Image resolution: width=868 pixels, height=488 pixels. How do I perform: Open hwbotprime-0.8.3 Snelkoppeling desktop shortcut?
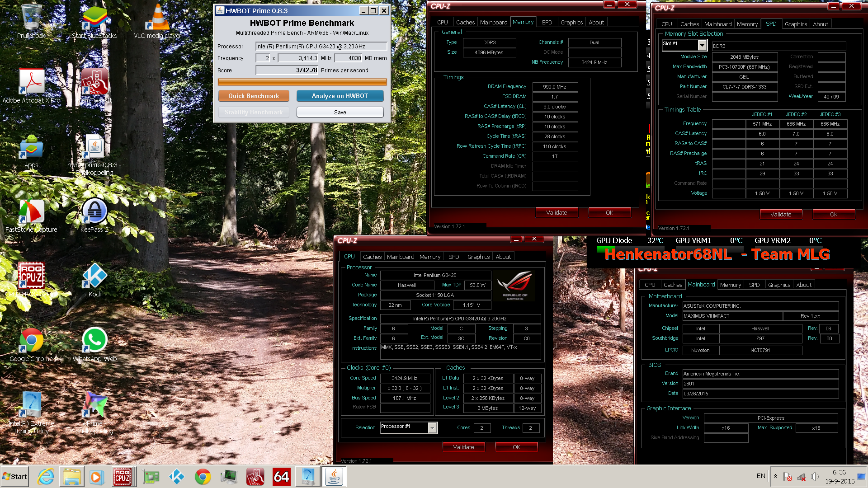coord(94,154)
